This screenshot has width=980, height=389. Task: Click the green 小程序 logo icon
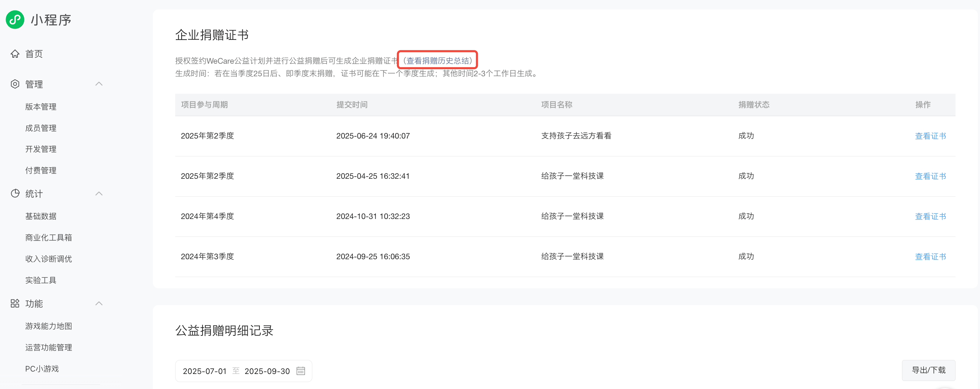[15, 19]
